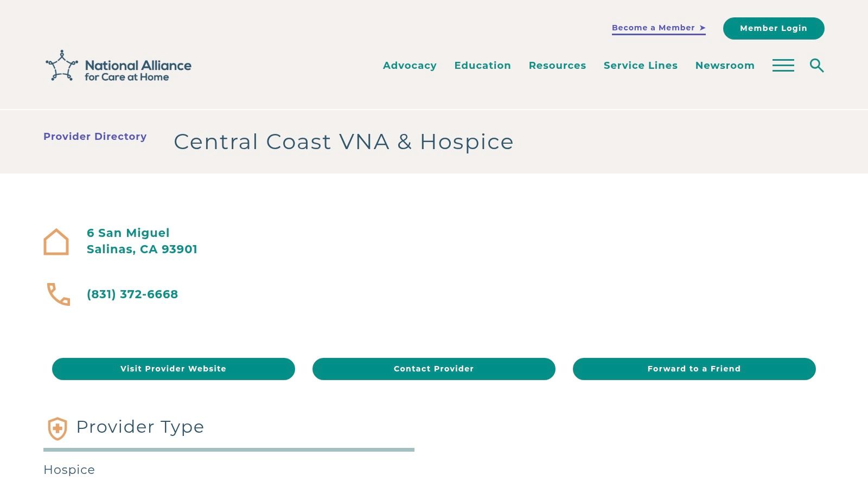Go to the Provider Directory page
This screenshot has height=488, width=868.
coord(95,137)
